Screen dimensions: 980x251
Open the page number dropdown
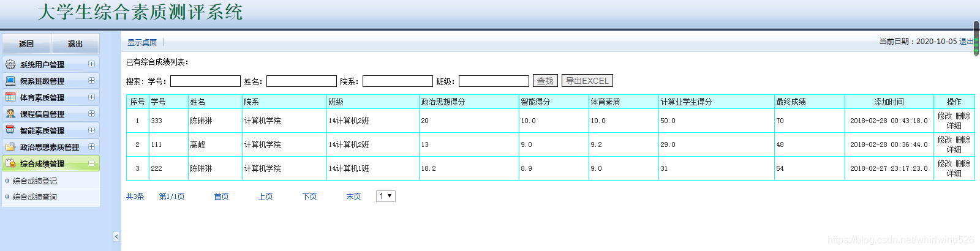(x=386, y=196)
